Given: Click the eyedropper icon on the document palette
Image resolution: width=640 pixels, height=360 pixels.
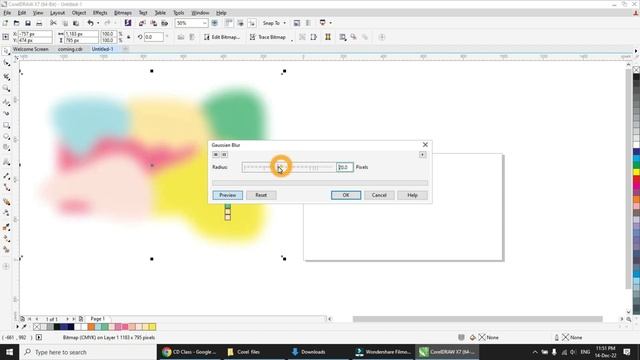Looking at the screenshot, I should [24, 327].
